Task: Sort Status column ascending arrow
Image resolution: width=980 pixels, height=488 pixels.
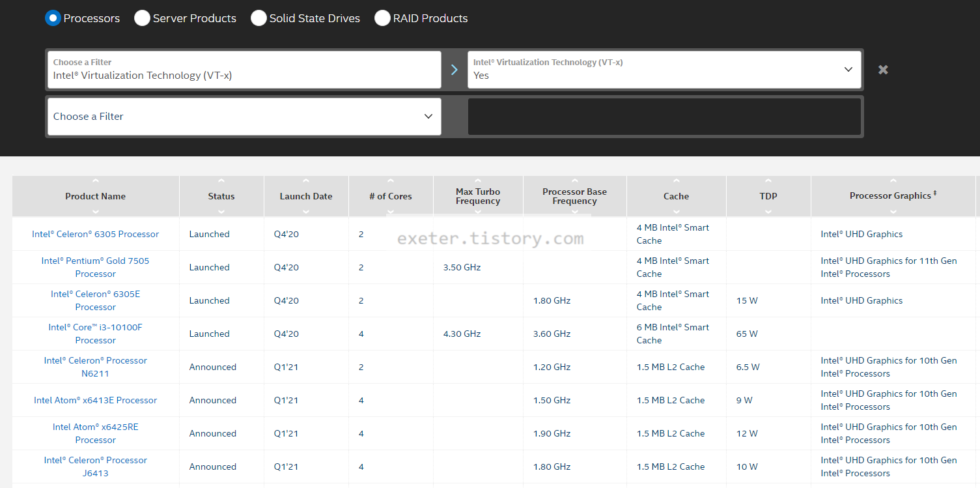Action: point(221,181)
